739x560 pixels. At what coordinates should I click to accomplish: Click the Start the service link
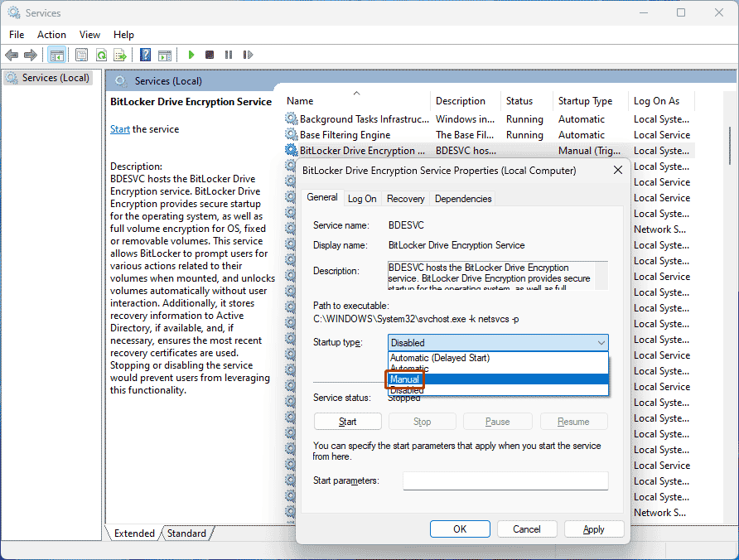click(120, 128)
